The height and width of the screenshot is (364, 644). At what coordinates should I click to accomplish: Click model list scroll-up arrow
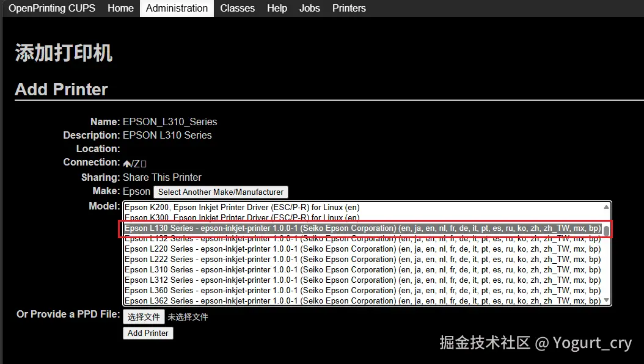606,207
